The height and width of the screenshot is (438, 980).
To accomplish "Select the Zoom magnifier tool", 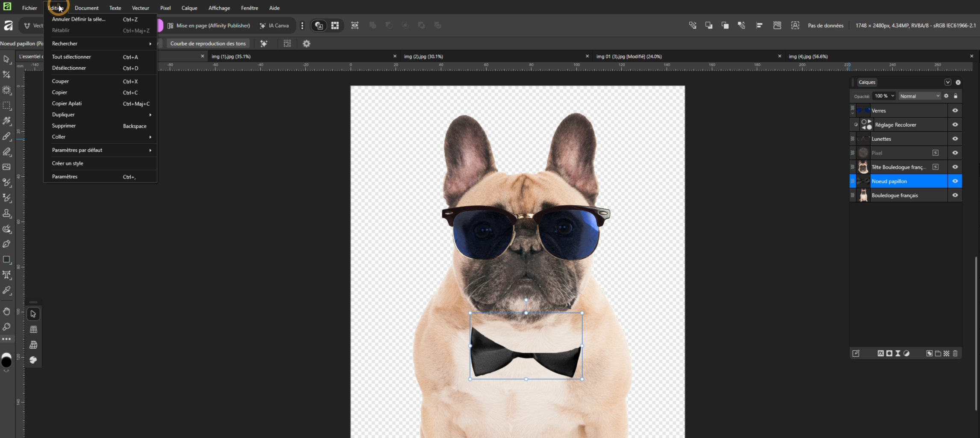I will coord(6,327).
